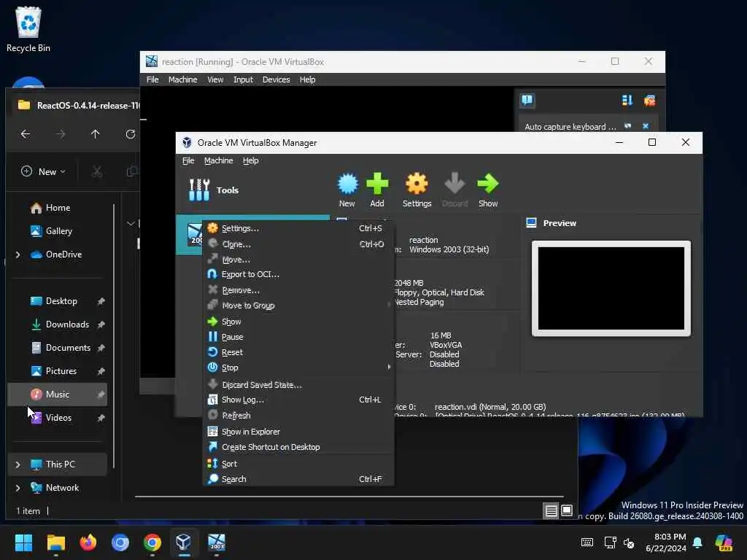Open File Explorer from taskbar
The height and width of the screenshot is (560, 747).
(x=55, y=542)
